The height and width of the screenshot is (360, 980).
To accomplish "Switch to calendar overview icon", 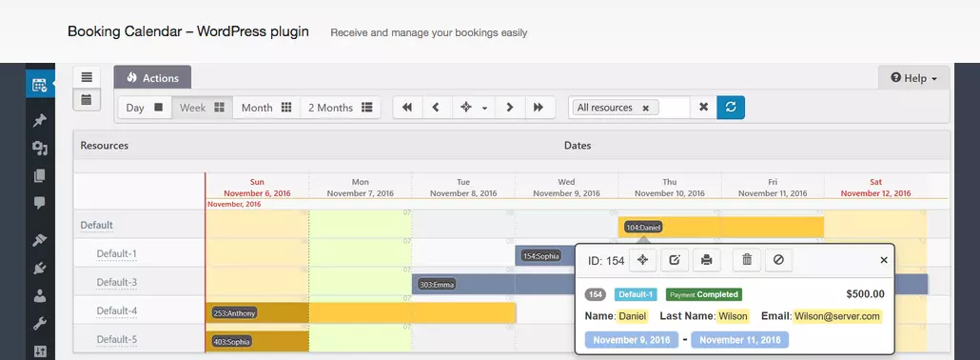I will [x=87, y=100].
